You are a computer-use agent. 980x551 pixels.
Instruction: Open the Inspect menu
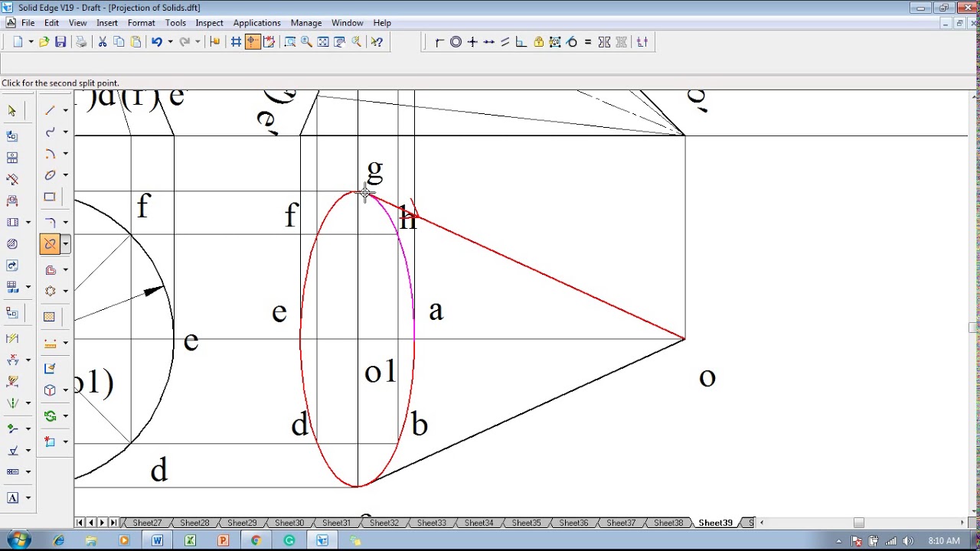pyautogui.click(x=209, y=23)
